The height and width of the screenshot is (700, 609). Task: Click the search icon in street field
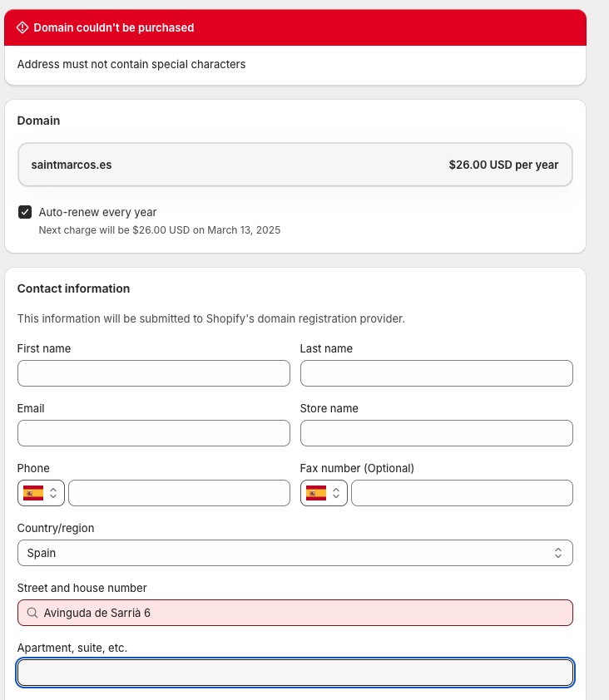pos(32,613)
